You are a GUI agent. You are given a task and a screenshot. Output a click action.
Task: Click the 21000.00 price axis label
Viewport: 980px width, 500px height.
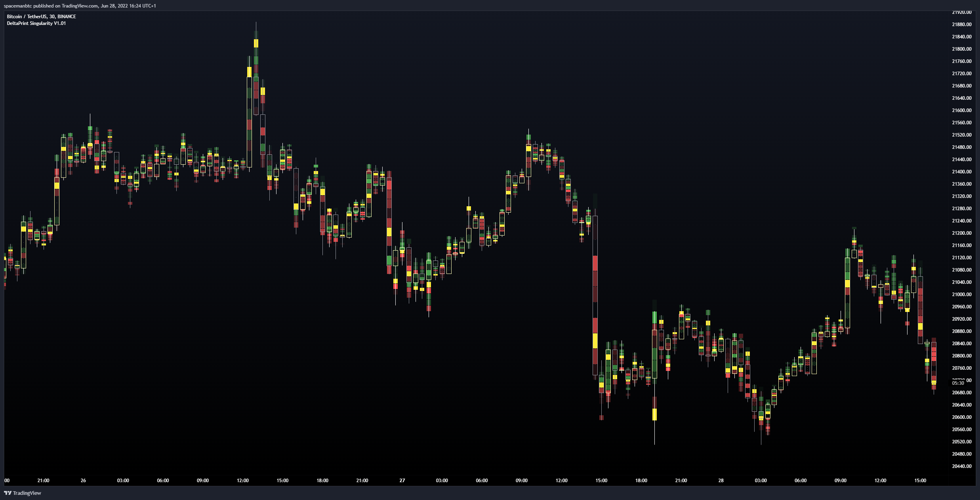click(x=961, y=295)
